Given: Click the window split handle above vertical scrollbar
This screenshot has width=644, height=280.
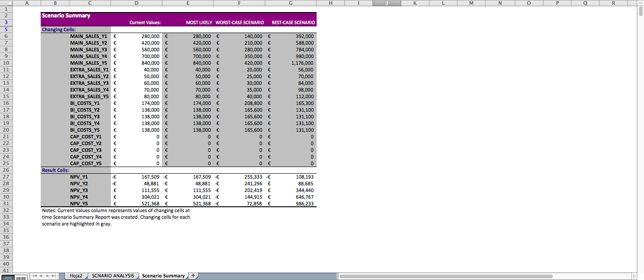Looking at the screenshot, I should click(640, 3).
